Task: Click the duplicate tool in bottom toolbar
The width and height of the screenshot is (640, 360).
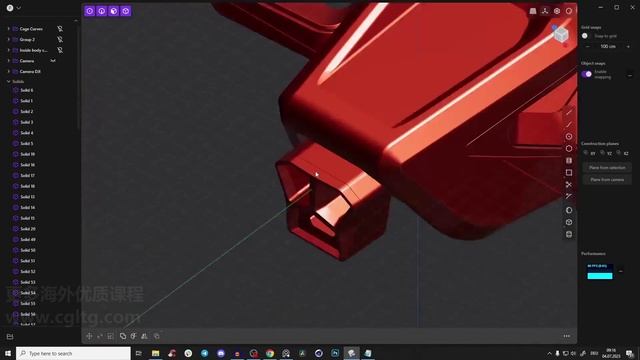Action: tap(156, 336)
